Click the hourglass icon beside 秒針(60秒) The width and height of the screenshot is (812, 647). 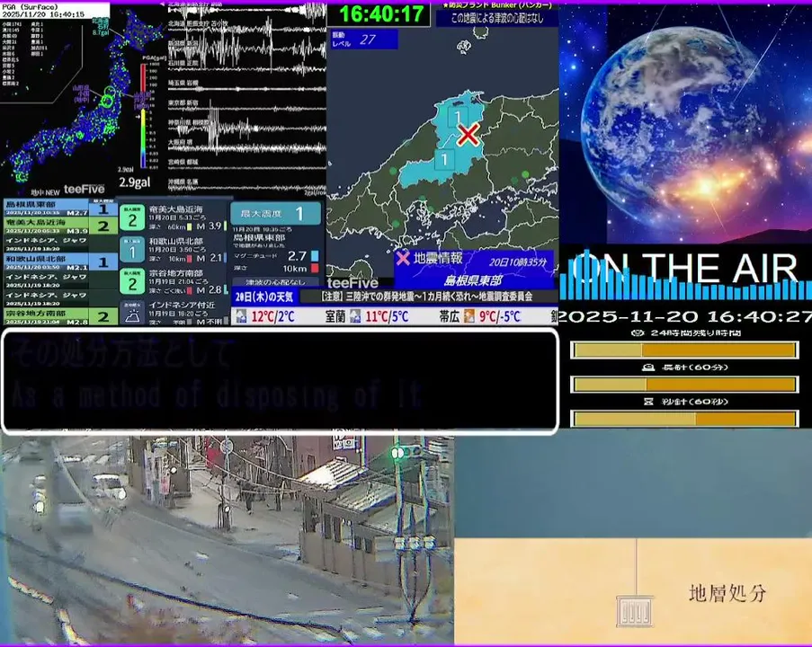[648, 402]
